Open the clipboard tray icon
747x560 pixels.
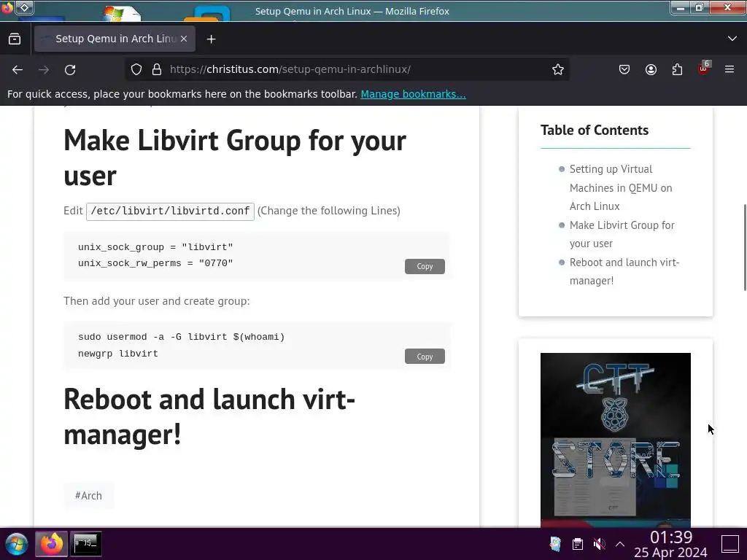pyautogui.click(x=578, y=544)
